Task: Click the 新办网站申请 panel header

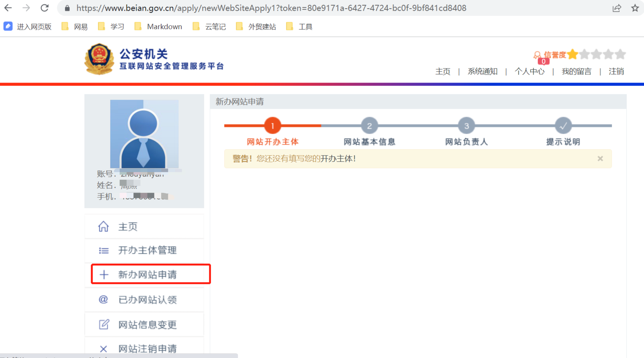Action: (418, 102)
